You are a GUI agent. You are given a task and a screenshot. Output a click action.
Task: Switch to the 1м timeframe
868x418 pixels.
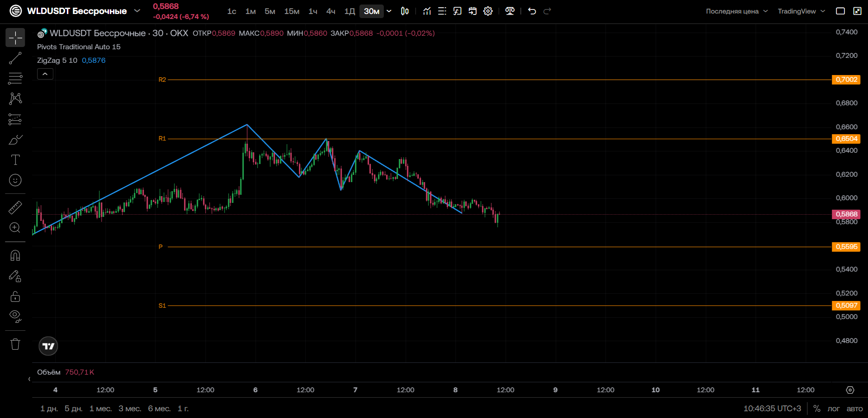tap(250, 11)
